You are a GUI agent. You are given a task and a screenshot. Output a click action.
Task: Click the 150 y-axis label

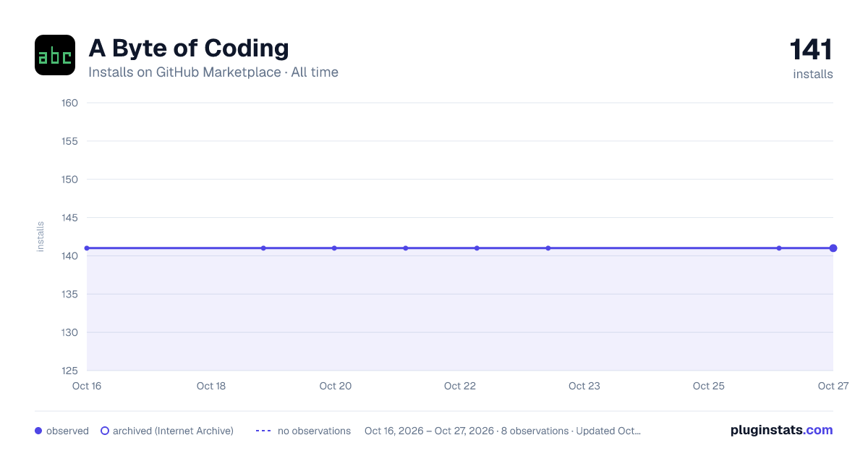tap(70, 180)
